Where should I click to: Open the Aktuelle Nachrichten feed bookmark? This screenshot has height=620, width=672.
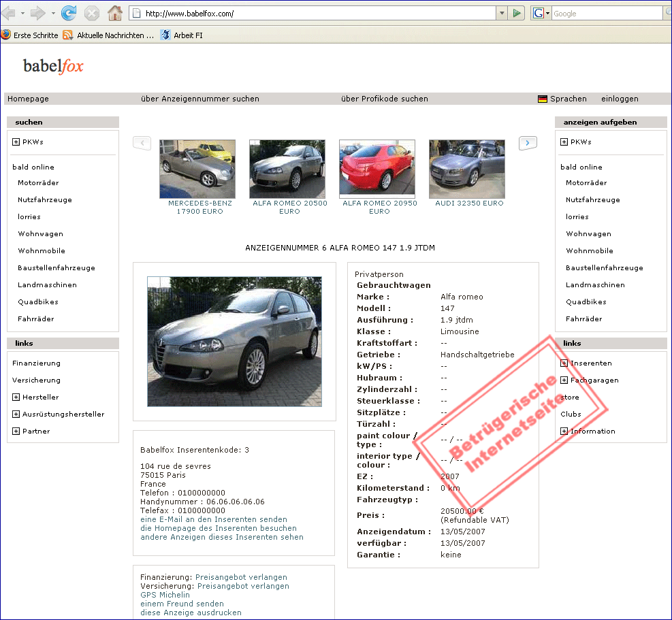pyautogui.click(x=108, y=35)
